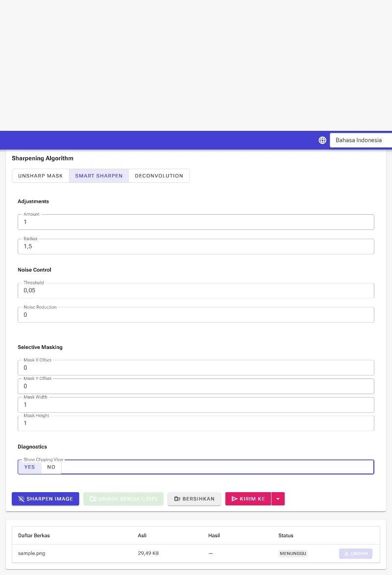Select the Deconvolution algorithm tab
Viewport: 392px width, 575px height.
pos(159,175)
